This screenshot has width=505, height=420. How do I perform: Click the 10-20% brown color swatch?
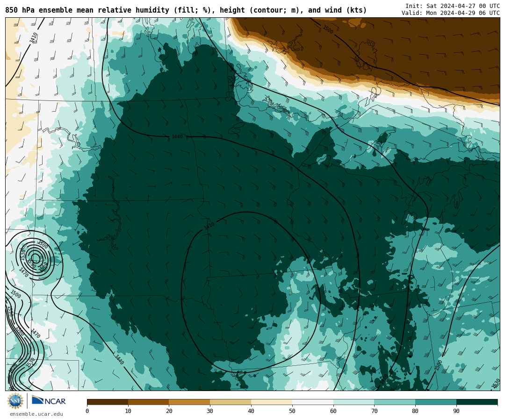[149, 402]
